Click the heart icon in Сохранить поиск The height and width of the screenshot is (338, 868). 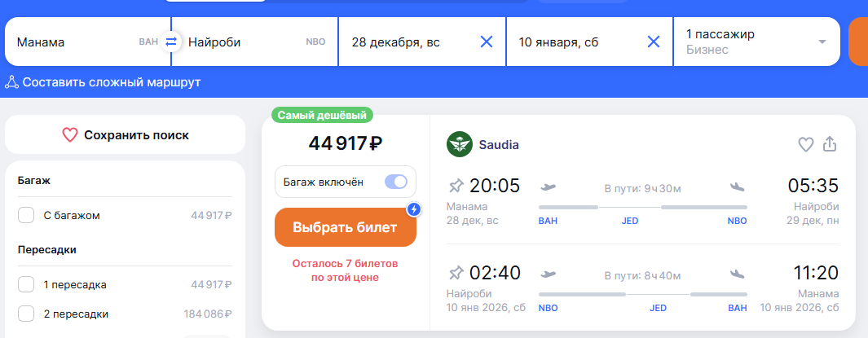point(70,135)
